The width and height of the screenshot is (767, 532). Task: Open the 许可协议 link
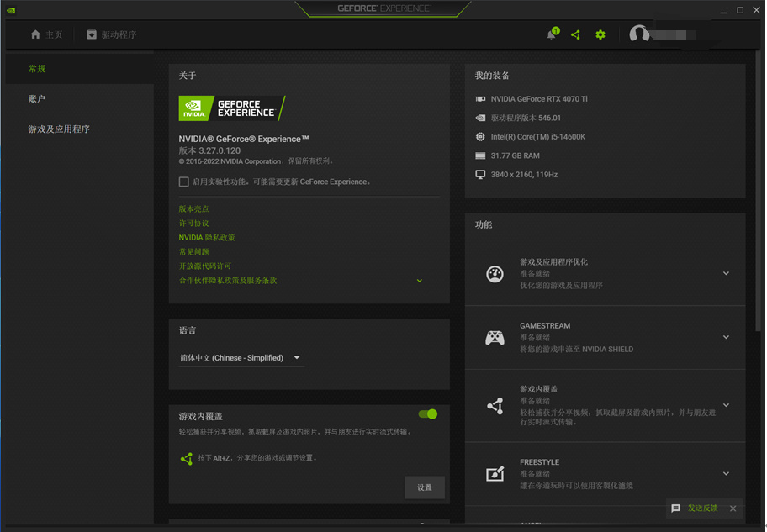193,223
